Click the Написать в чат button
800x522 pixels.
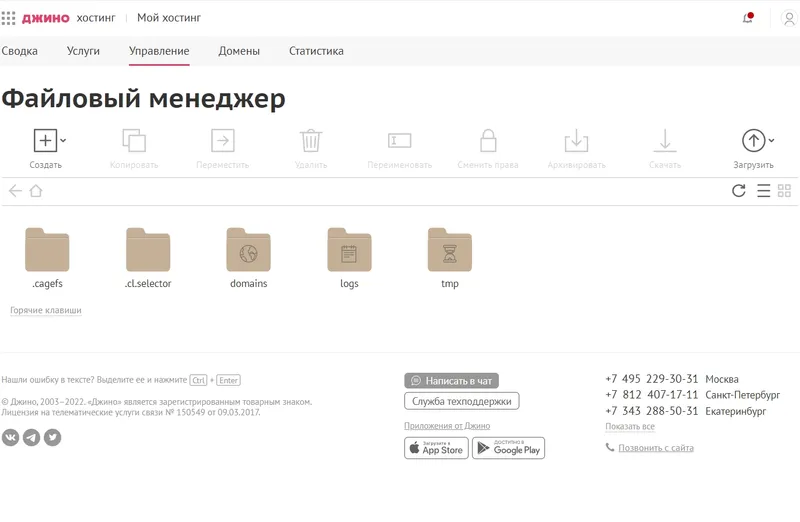452,381
